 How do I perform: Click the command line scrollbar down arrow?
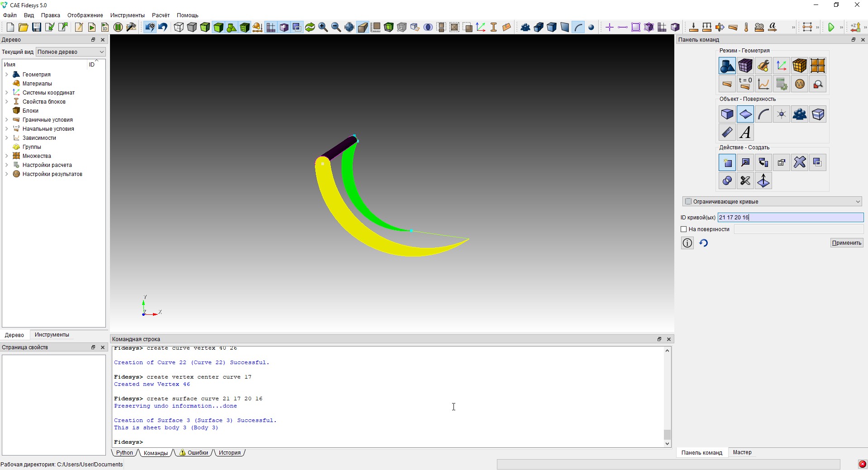[x=667, y=444]
